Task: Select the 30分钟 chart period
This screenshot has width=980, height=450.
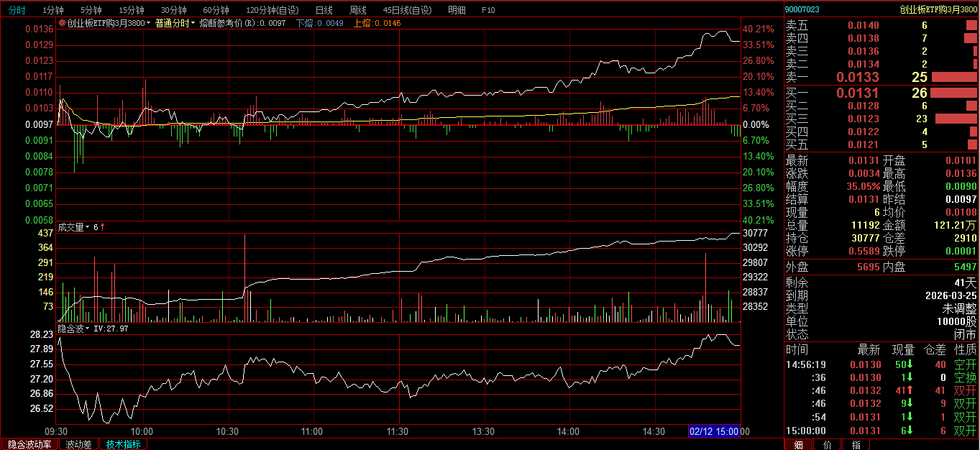Action: (173, 10)
